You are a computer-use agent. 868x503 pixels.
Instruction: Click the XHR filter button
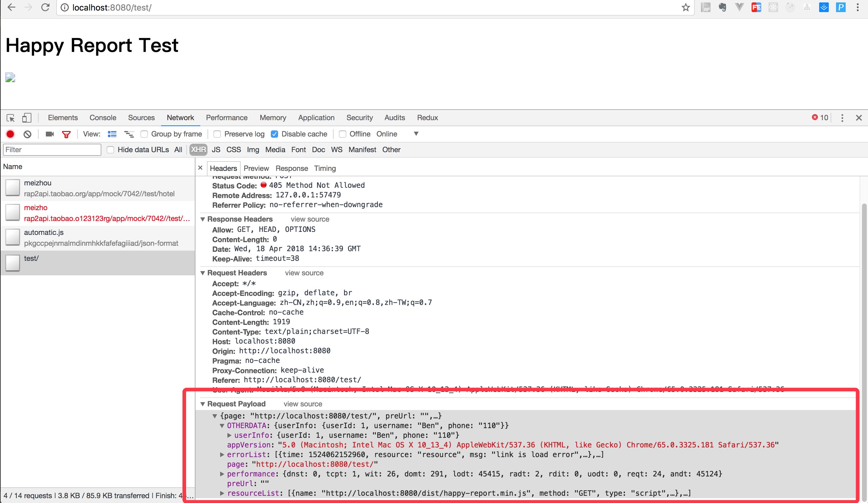click(198, 150)
